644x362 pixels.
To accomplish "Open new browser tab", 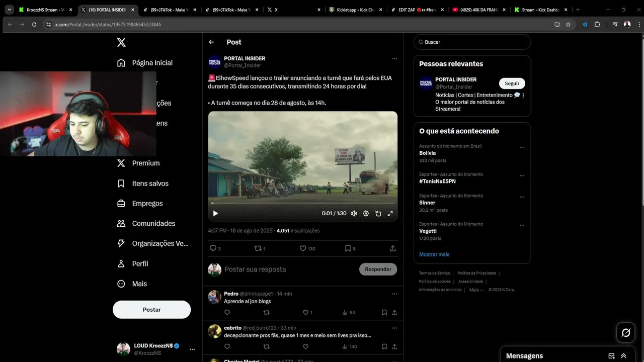I will pos(578,10).
